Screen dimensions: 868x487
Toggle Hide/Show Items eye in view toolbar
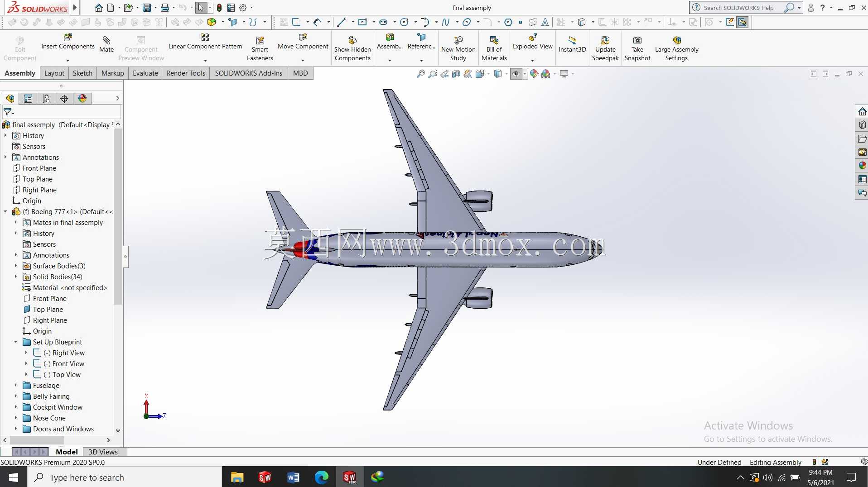click(x=516, y=74)
